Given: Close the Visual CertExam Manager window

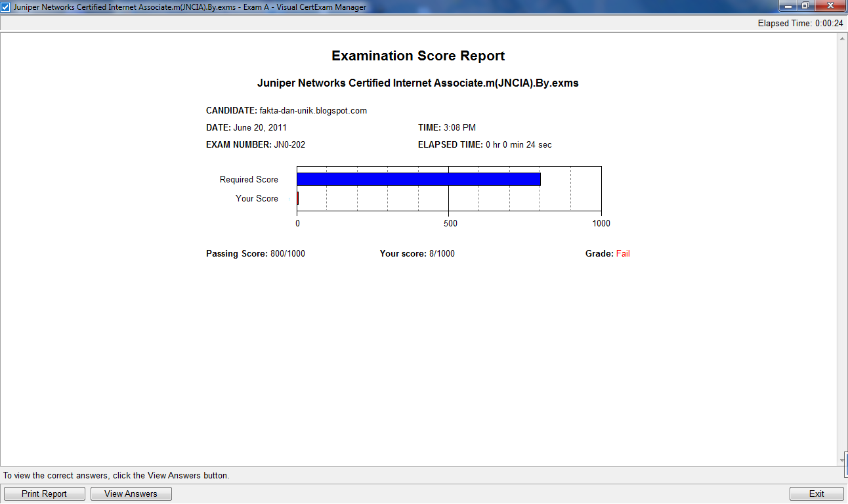Looking at the screenshot, I should [830, 6].
